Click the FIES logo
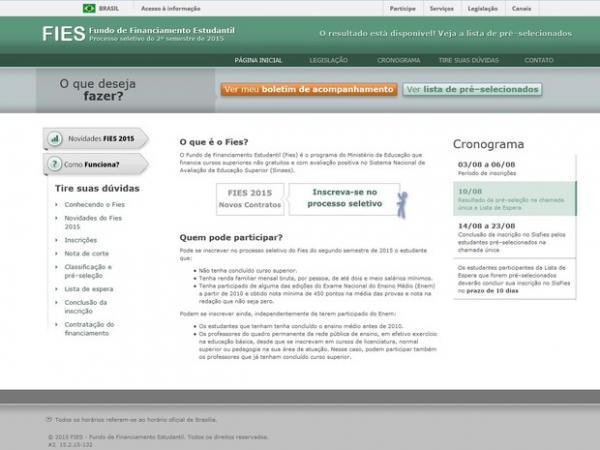Screen dimensions: 600x450 tap(64, 34)
